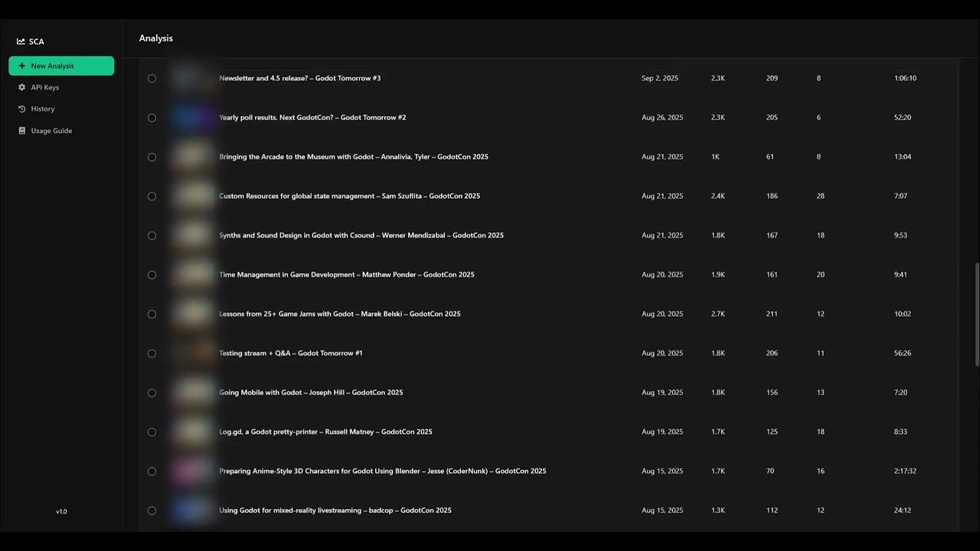Select radio for Yearly poll results video
The image size is (980, 551).
tap(152, 118)
